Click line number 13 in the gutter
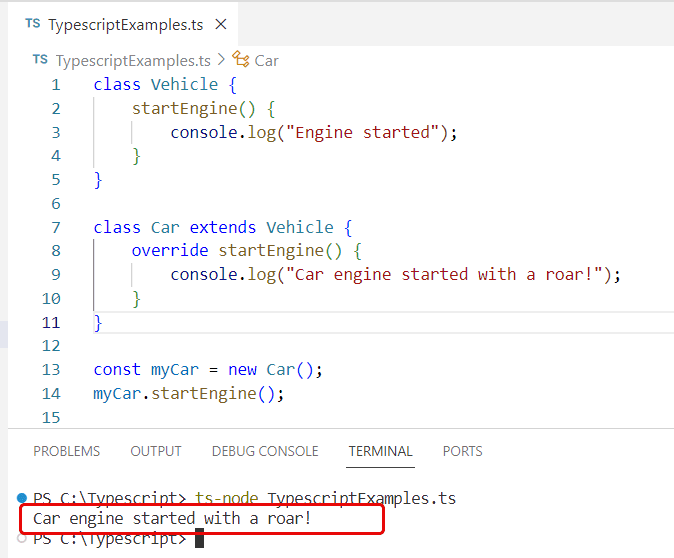This screenshot has width=674, height=558. pyautogui.click(x=51, y=370)
